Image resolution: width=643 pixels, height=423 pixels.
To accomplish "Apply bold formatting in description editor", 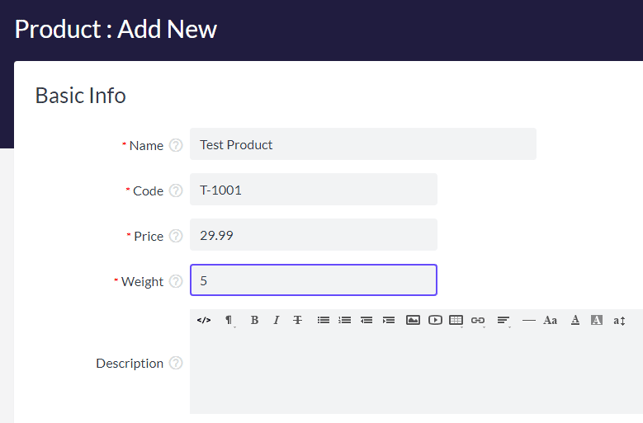I will click(254, 320).
